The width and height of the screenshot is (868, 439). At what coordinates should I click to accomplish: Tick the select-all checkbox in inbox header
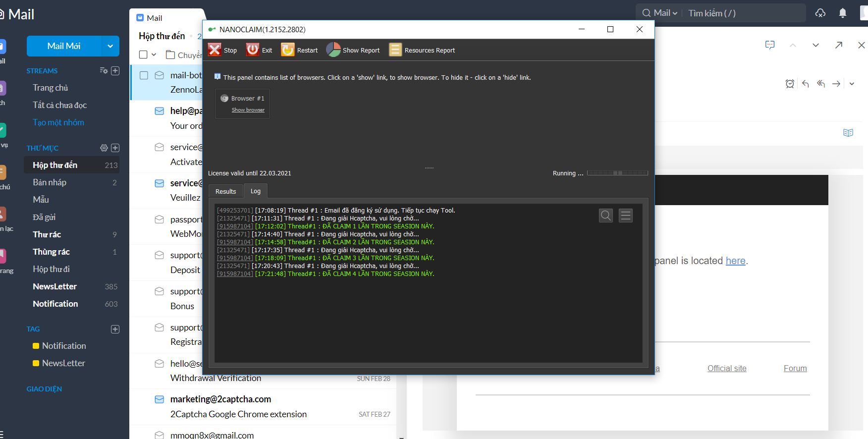tap(143, 55)
